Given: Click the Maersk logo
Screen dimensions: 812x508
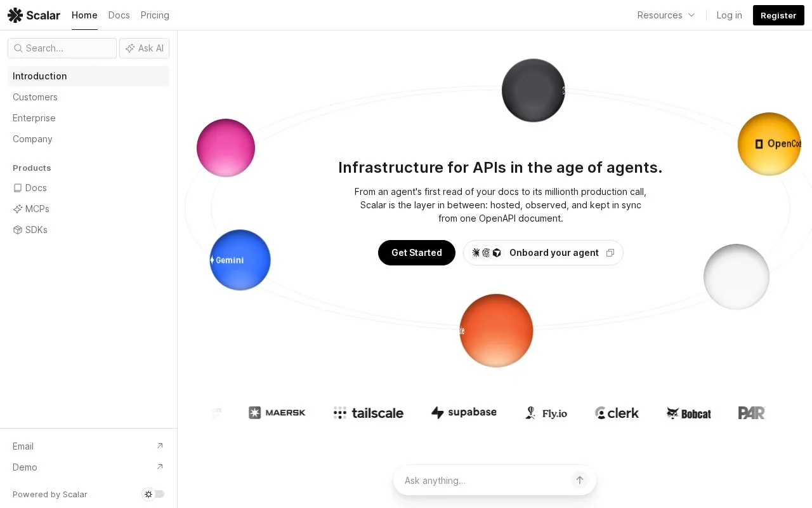Looking at the screenshot, I should coord(277,413).
